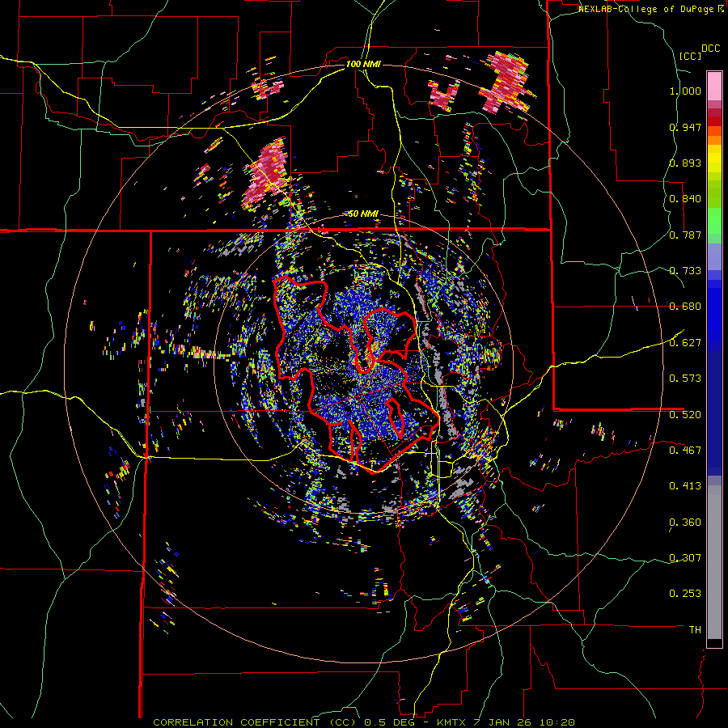Click the 0.413 legend value
The image size is (728, 728).
coord(685,486)
